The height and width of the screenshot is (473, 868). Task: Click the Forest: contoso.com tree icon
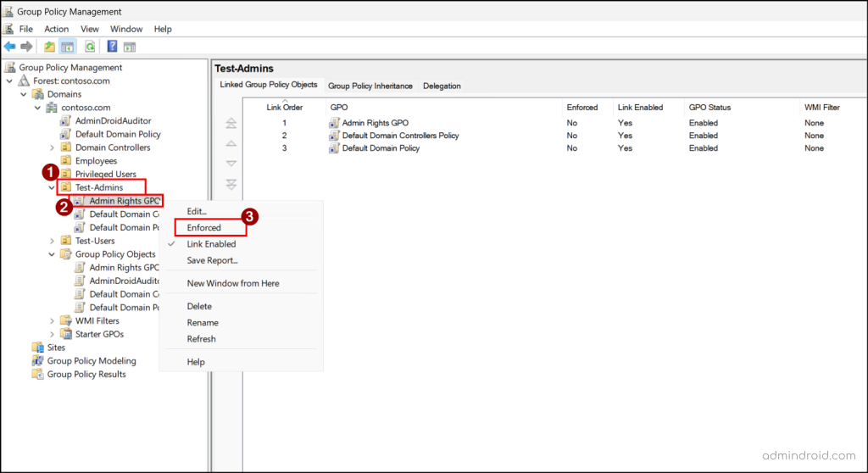[x=24, y=81]
